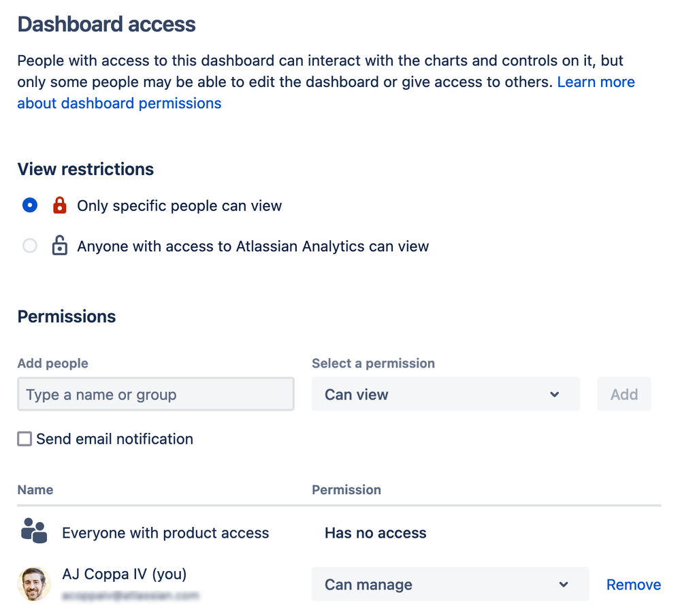Screen dimensions: 680x616
Task: Select Anyone with Atlassian Analytics access radio
Action: (x=30, y=246)
